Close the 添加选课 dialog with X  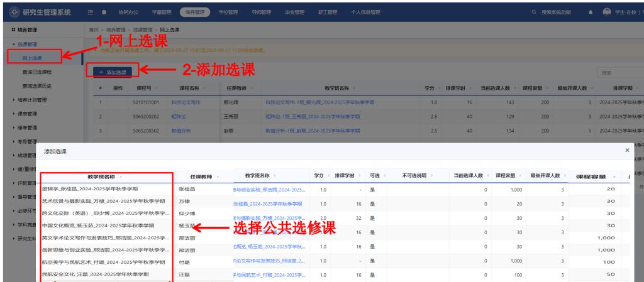(626, 151)
